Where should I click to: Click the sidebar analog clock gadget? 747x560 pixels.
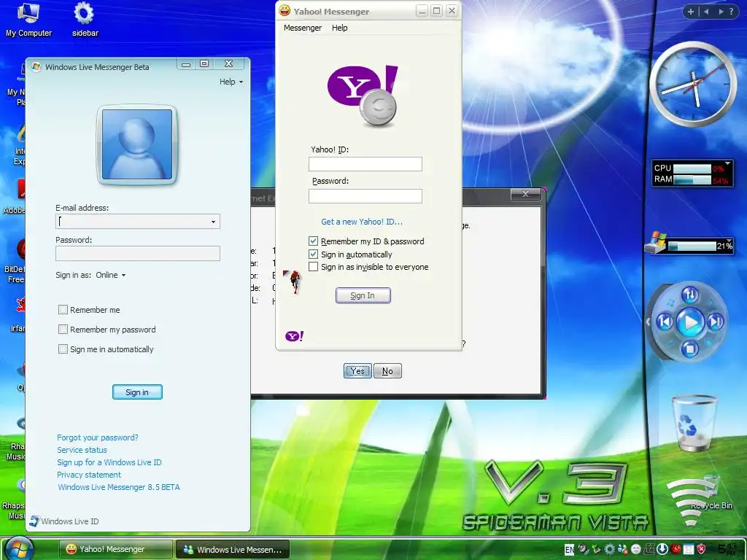693,85
